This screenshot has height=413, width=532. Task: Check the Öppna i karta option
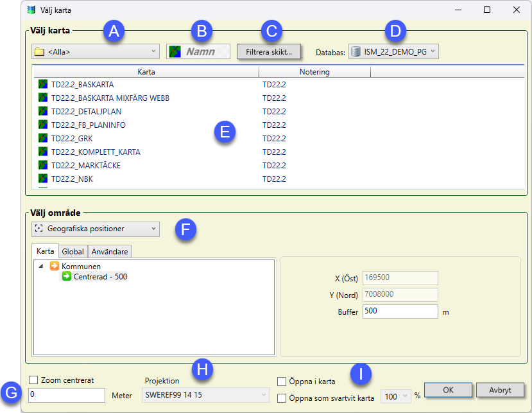pyautogui.click(x=282, y=382)
